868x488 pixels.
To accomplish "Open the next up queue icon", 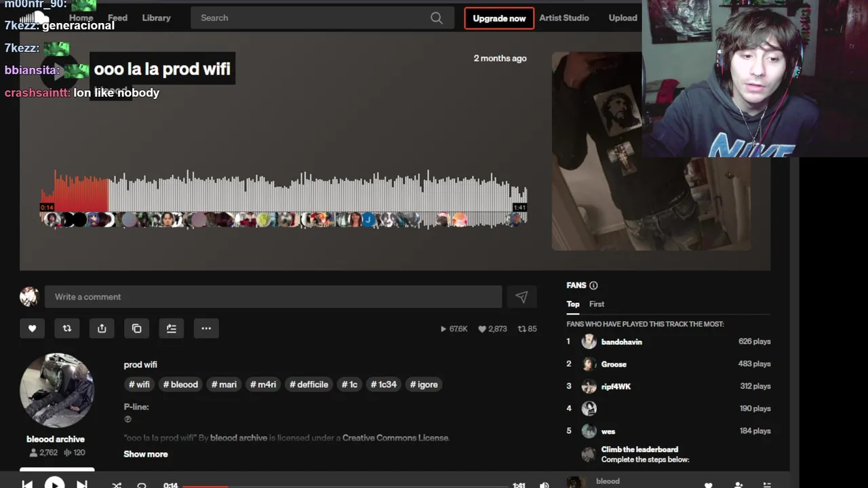I will (767, 485).
